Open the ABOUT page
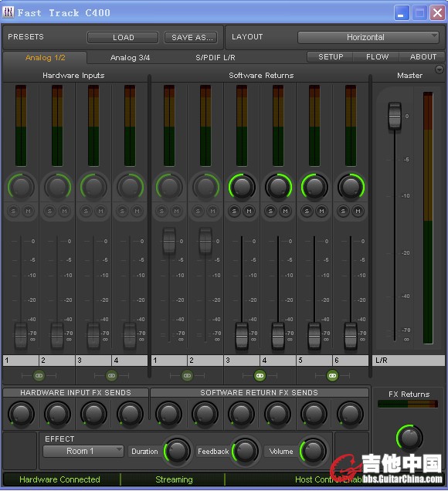Screen dimensions: 448x491 coord(423,57)
